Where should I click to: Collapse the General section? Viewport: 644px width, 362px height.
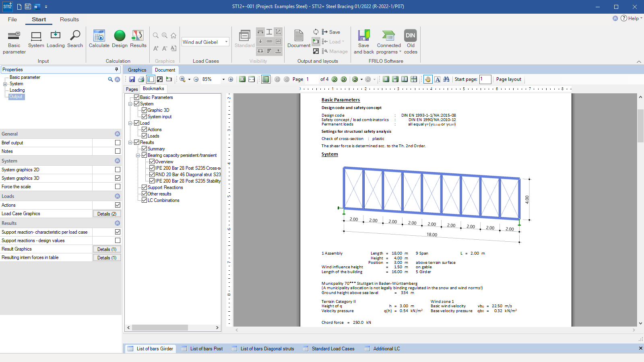pyautogui.click(x=117, y=134)
